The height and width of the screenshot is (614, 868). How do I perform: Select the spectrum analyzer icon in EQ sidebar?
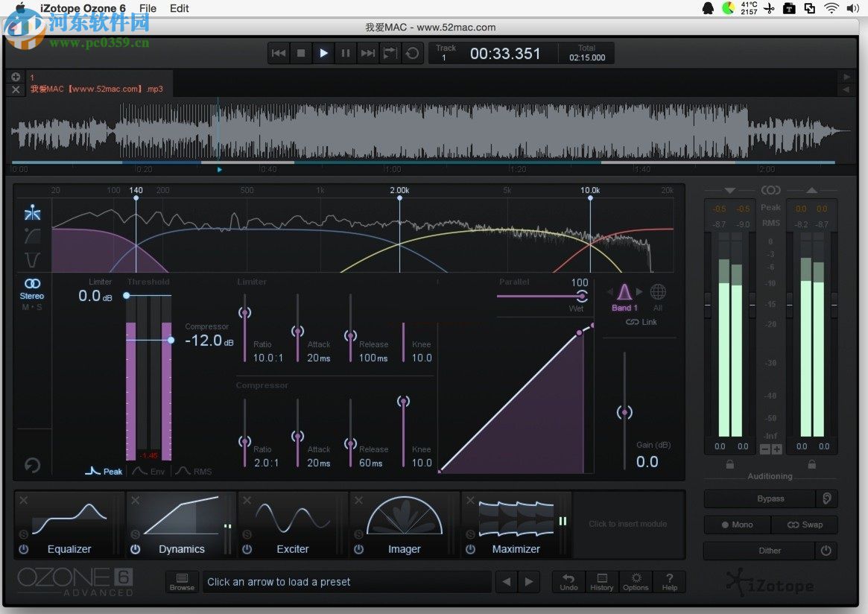point(34,212)
